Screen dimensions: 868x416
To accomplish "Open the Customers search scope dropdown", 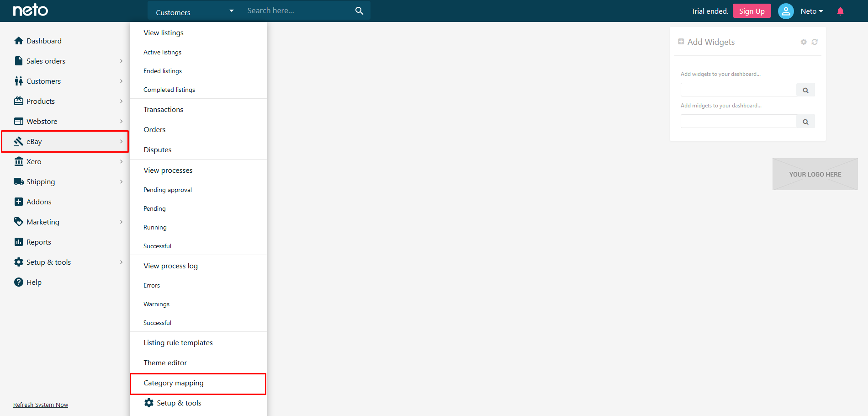I will click(195, 11).
